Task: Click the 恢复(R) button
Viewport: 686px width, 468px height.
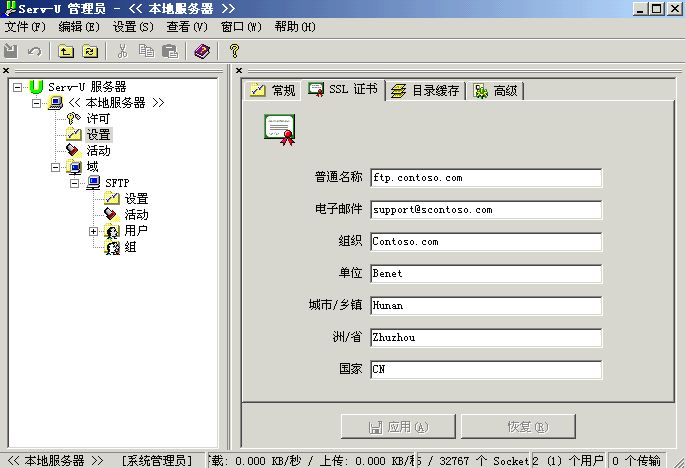Action: tap(518, 426)
